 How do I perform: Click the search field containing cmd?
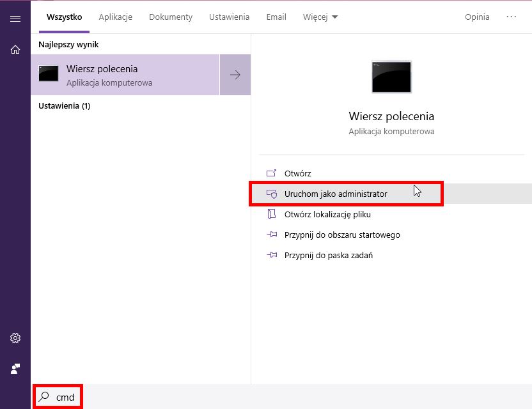[281, 397]
